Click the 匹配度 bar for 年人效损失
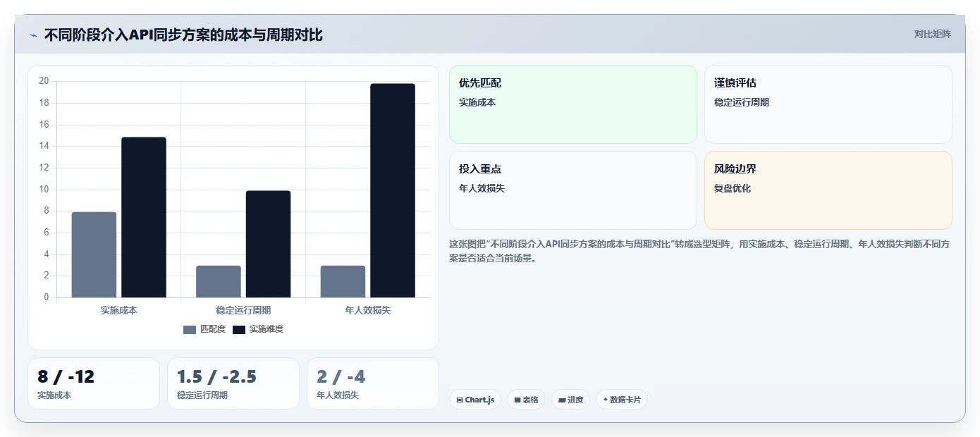 [x=343, y=281]
